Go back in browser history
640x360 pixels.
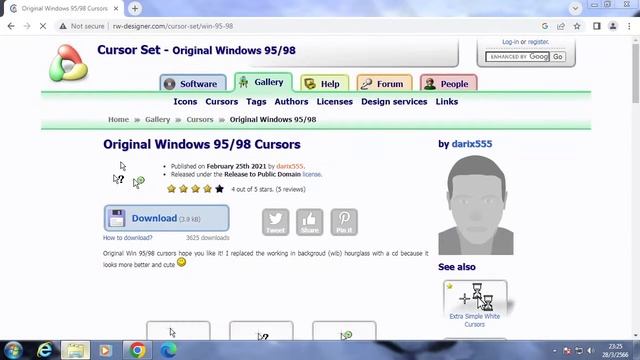(11, 26)
